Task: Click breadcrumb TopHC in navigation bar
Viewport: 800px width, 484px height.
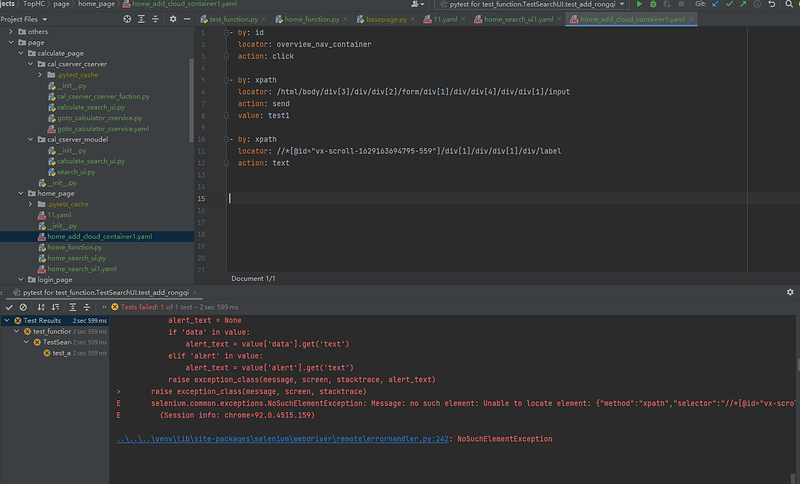Action: pyautogui.click(x=34, y=4)
